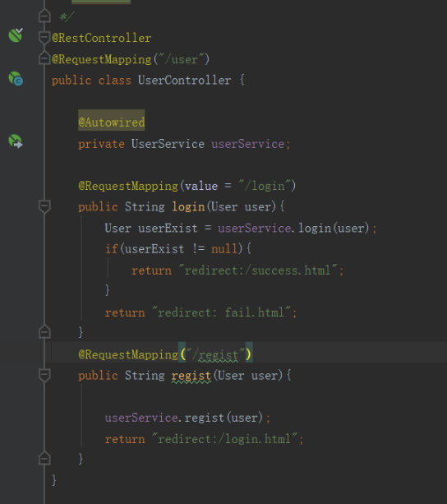
Task: Click the Spring class gutter icon beside UserController
Action: [x=16, y=78]
